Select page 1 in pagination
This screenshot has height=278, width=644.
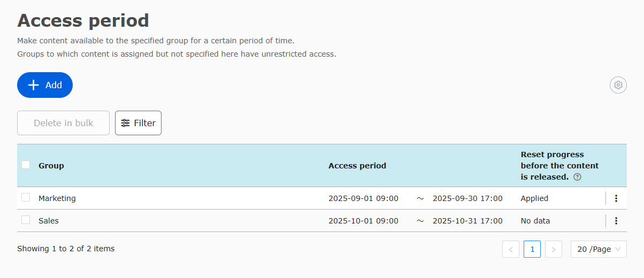point(532,249)
